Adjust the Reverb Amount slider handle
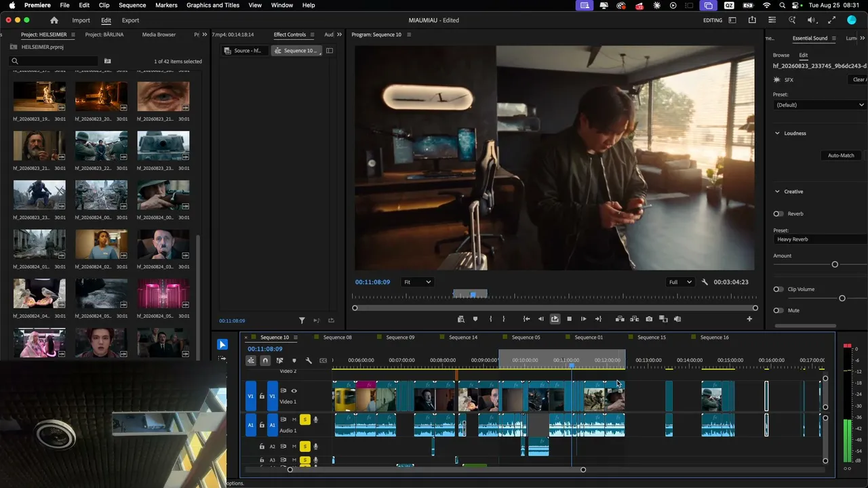 [835, 264]
